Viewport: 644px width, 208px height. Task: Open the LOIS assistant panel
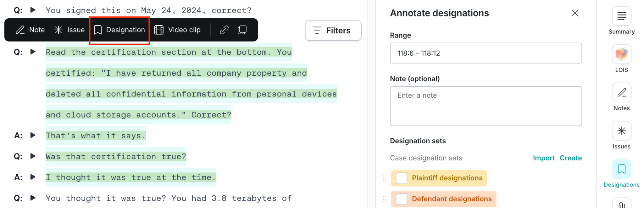pos(621,59)
